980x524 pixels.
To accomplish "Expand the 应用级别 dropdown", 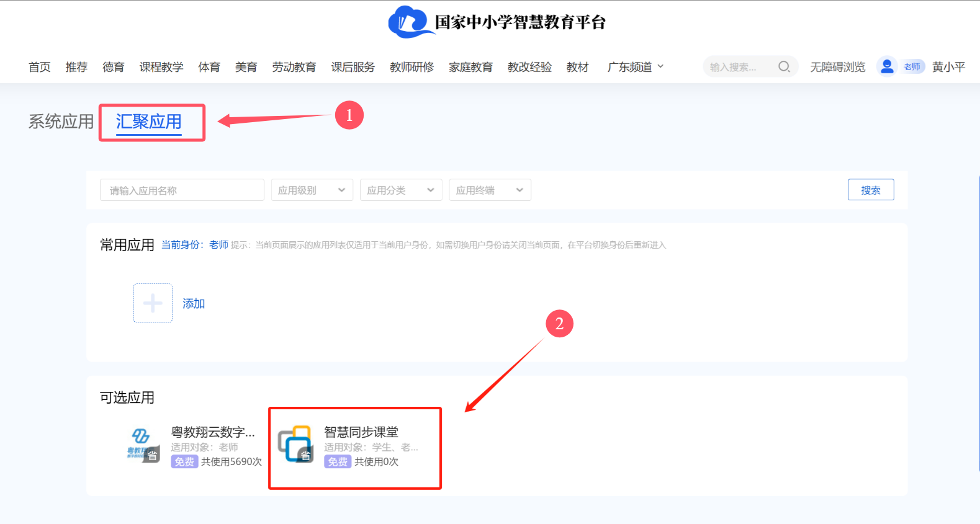I will coord(312,190).
